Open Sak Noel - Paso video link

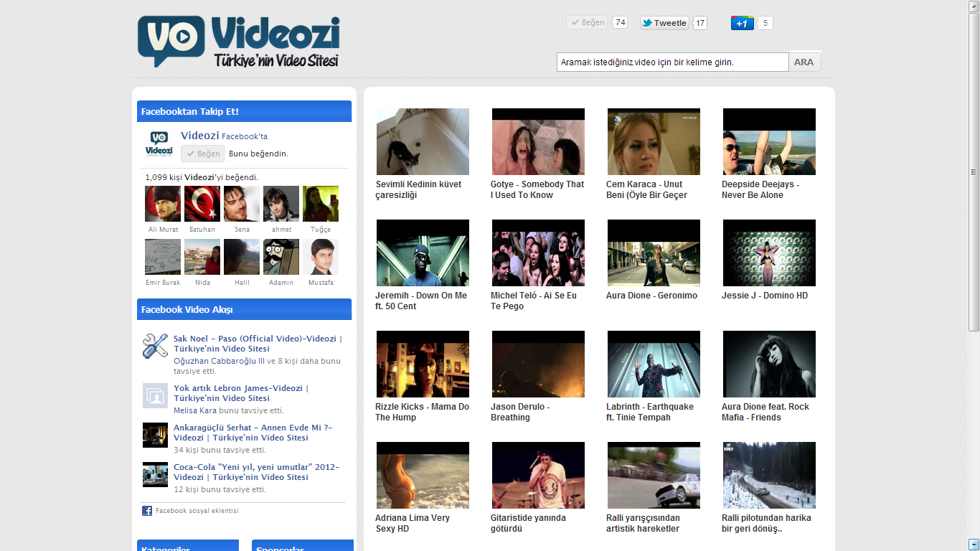(258, 344)
